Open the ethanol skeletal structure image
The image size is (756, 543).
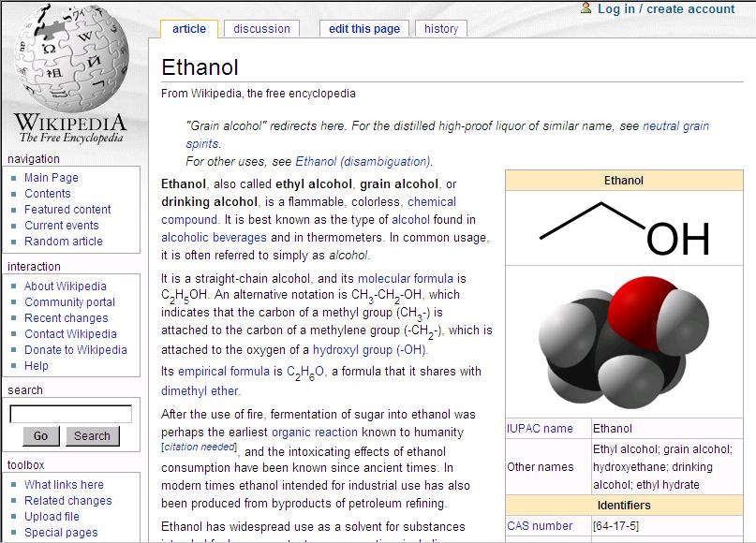pyautogui.click(x=624, y=227)
